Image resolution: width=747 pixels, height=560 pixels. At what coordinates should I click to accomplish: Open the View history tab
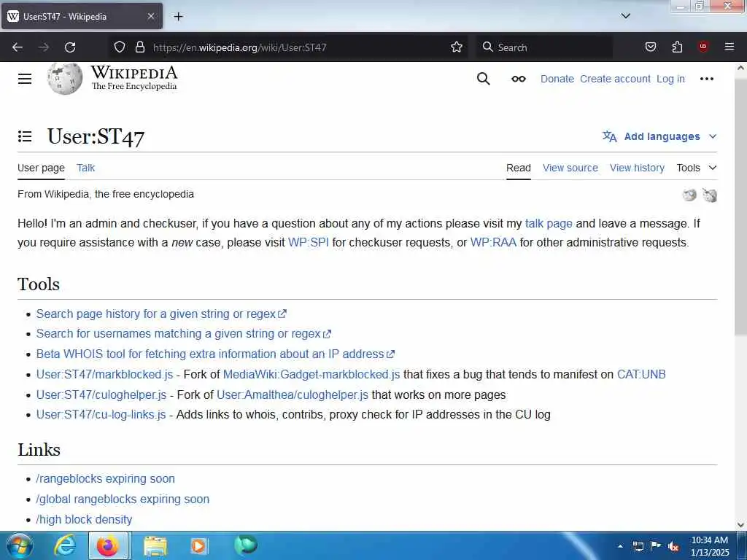pyautogui.click(x=637, y=168)
